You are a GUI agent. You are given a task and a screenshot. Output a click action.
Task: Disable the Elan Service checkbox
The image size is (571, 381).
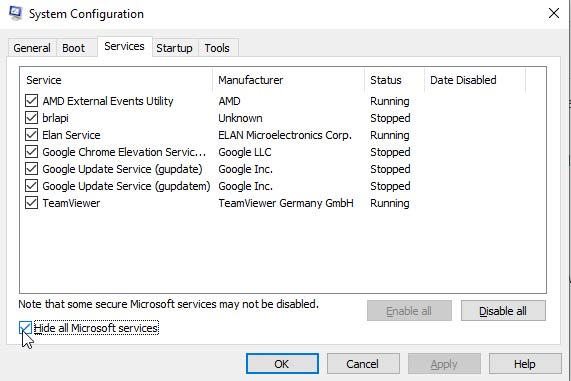click(x=31, y=135)
